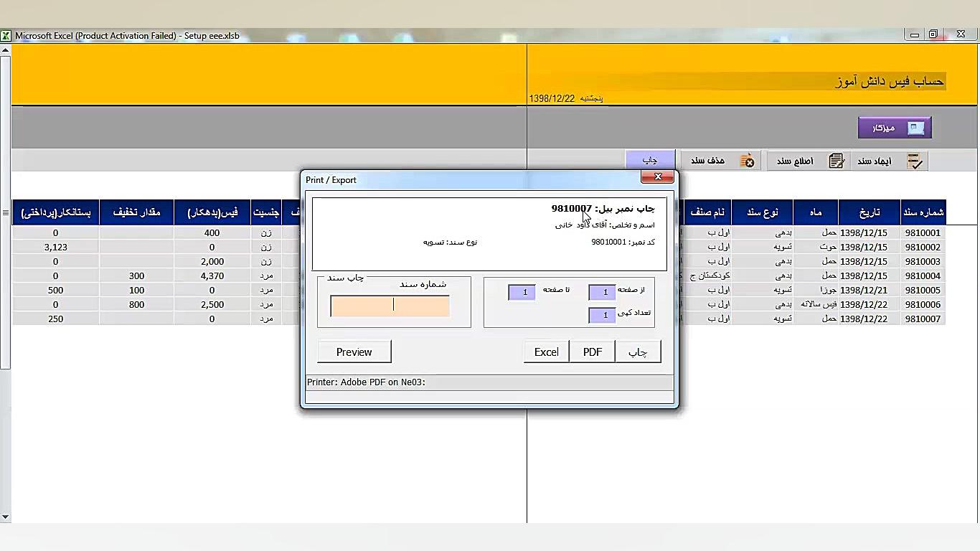Click the اسم و تخلص name line

click(x=605, y=225)
